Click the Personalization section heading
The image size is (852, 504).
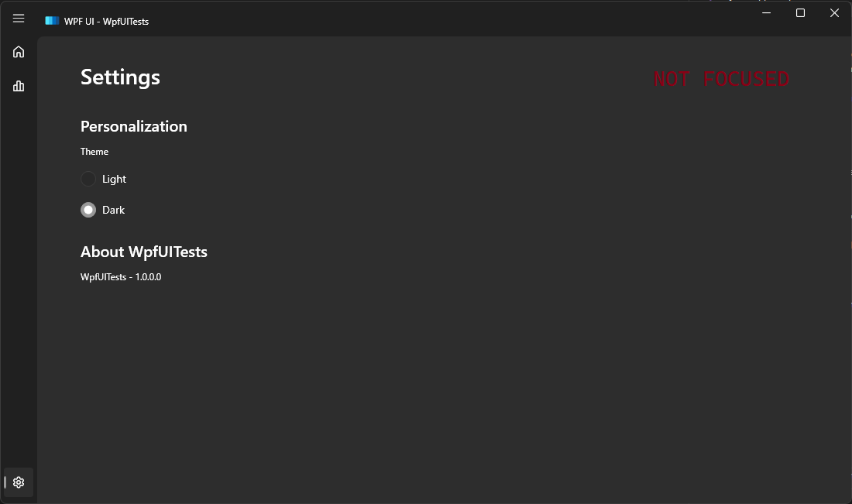tap(133, 126)
